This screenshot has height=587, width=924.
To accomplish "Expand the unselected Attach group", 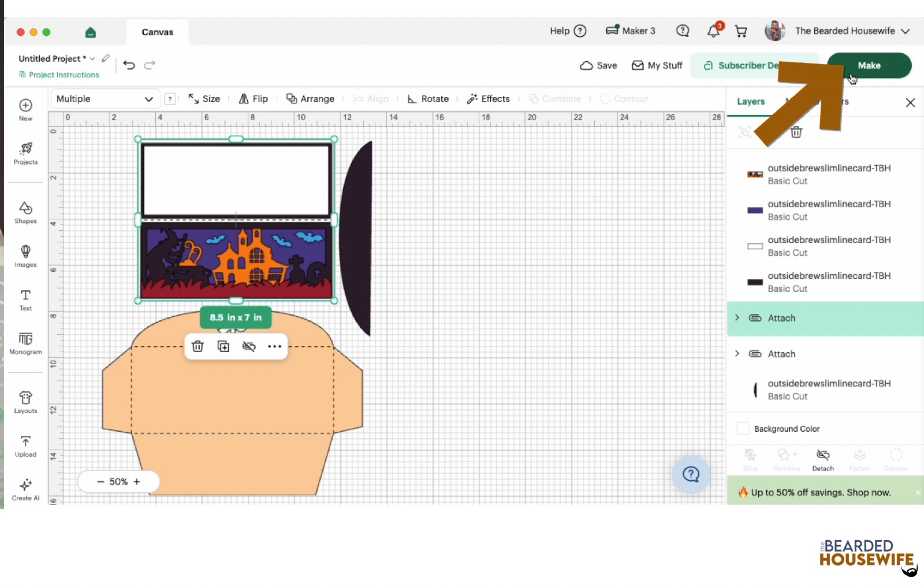I will point(737,353).
